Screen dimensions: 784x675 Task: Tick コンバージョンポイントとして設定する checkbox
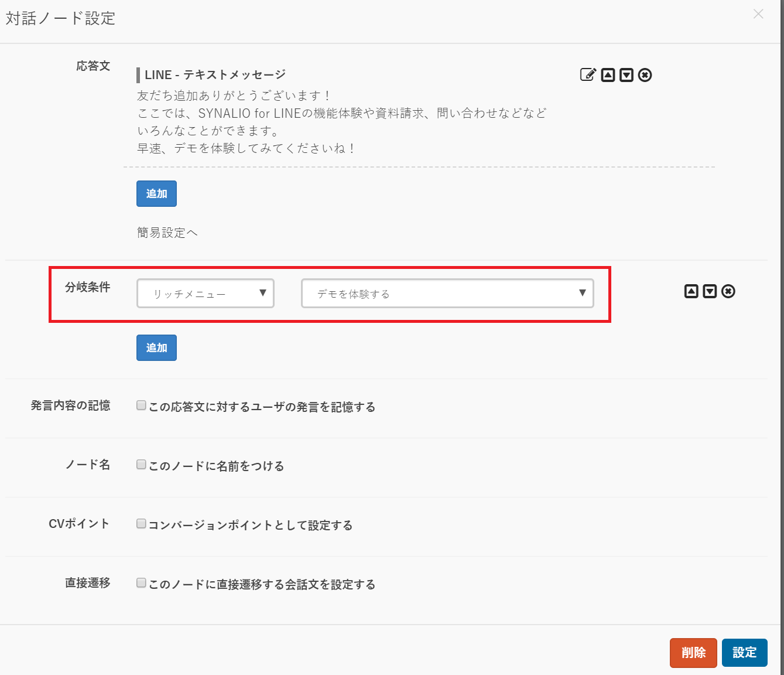click(141, 524)
